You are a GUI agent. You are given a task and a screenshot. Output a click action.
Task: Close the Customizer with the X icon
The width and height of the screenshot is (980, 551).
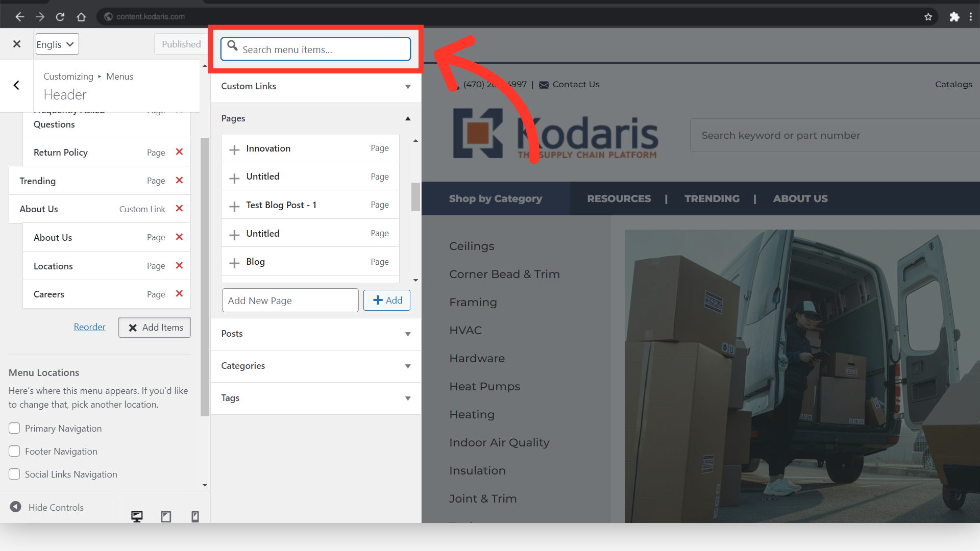pos(17,44)
